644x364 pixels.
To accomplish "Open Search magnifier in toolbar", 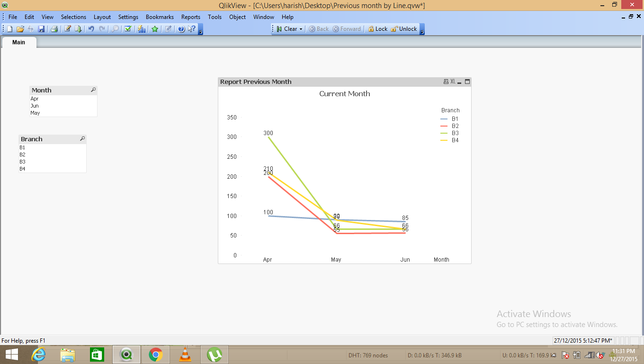I will [x=115, y=29].
